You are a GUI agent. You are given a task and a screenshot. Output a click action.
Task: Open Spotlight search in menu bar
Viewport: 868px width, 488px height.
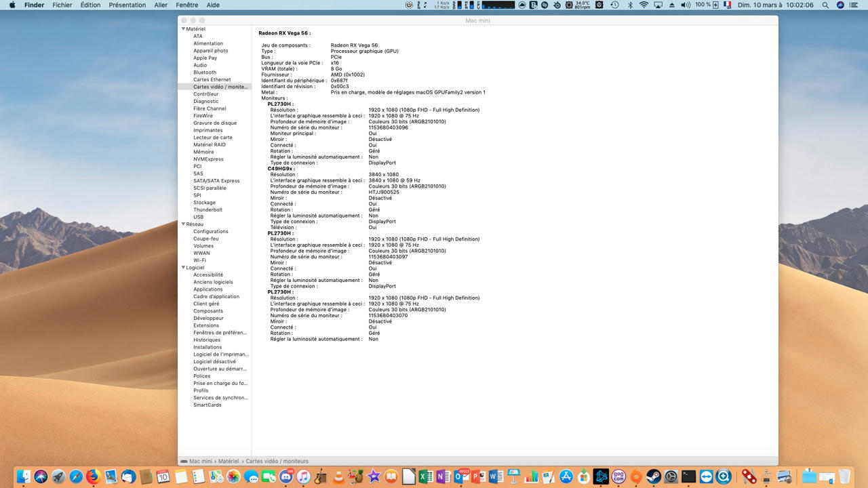click(x=825, y=5)
